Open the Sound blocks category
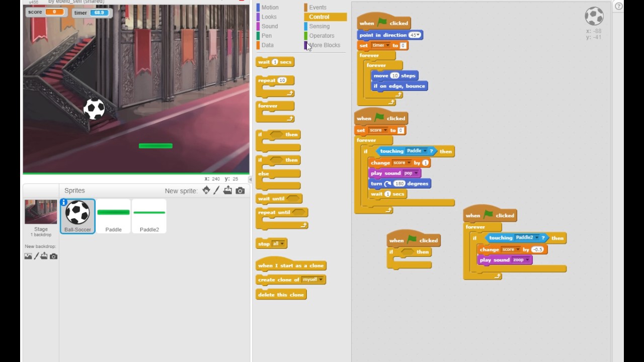Image resolution: width=644 pixels, height=362 pixels. pyautogui.click(x=269, y=26)
